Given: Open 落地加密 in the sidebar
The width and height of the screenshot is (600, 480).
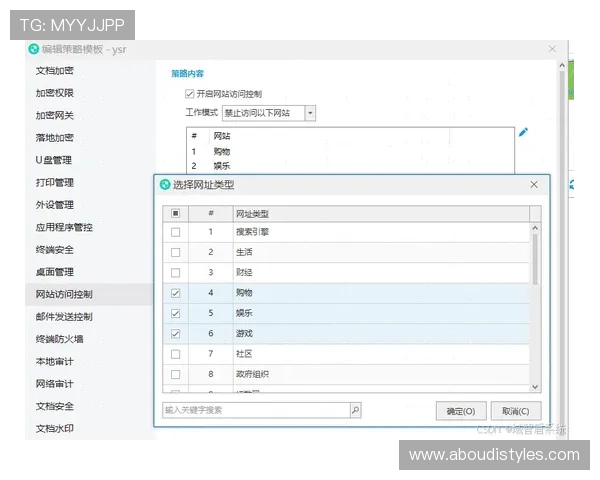Looking at the screenshot, I should click(55, 138).
